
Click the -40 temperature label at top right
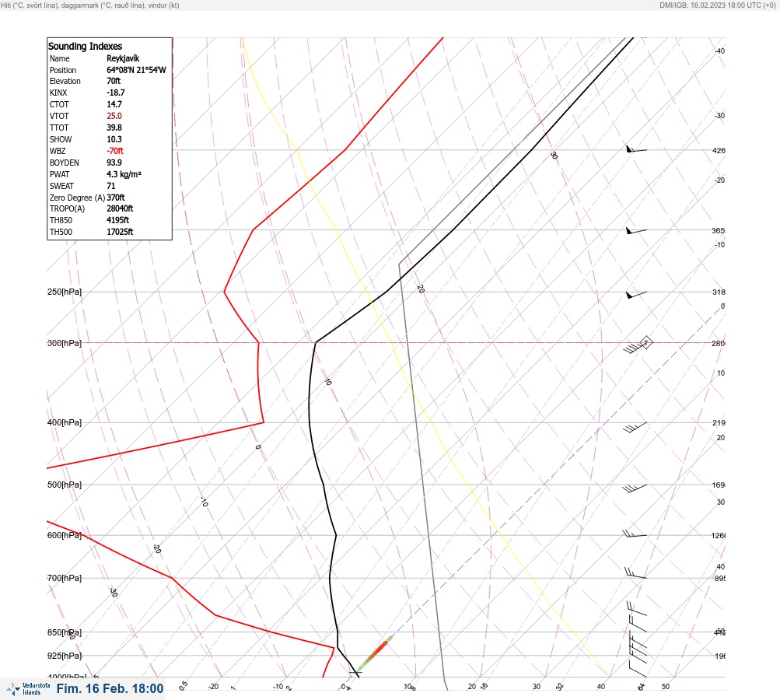coord(720,51)
